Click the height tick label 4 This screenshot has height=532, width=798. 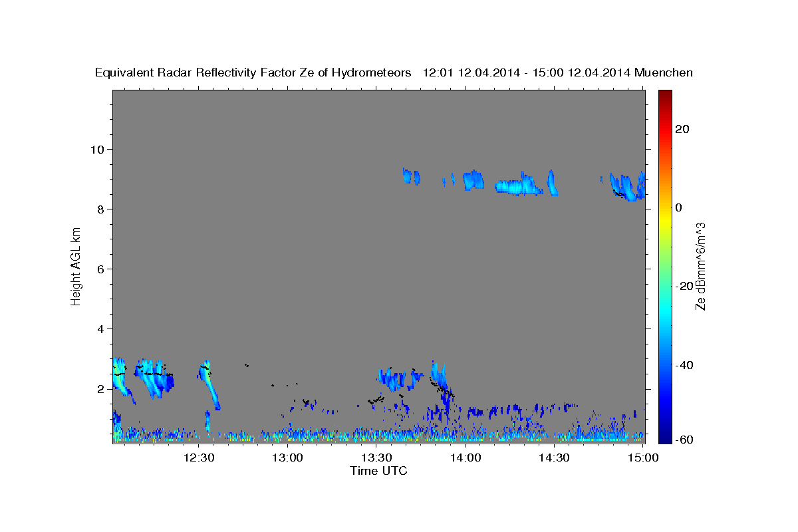coord(101,329)
